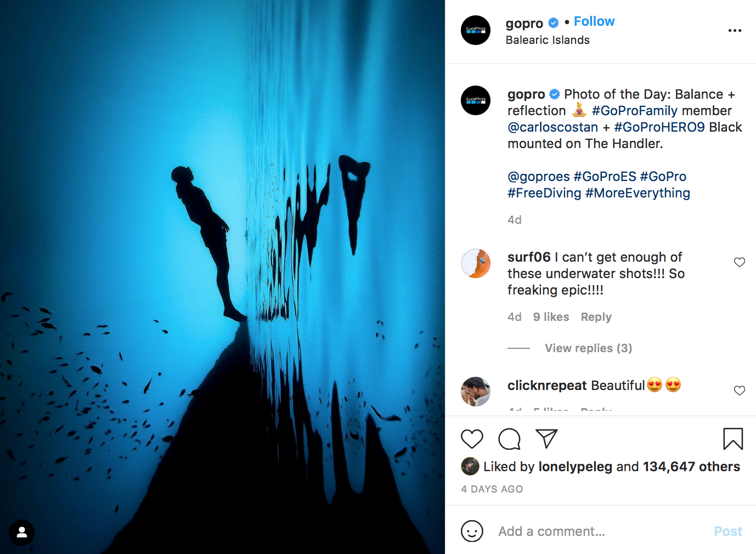
Task: Like clicknrepeat's comment with the heart
Action: (x=740, y=391)
